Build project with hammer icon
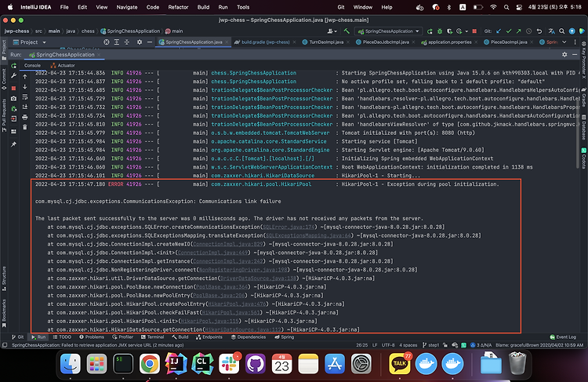Screen dimensions: 588x382 coord(347,31)
